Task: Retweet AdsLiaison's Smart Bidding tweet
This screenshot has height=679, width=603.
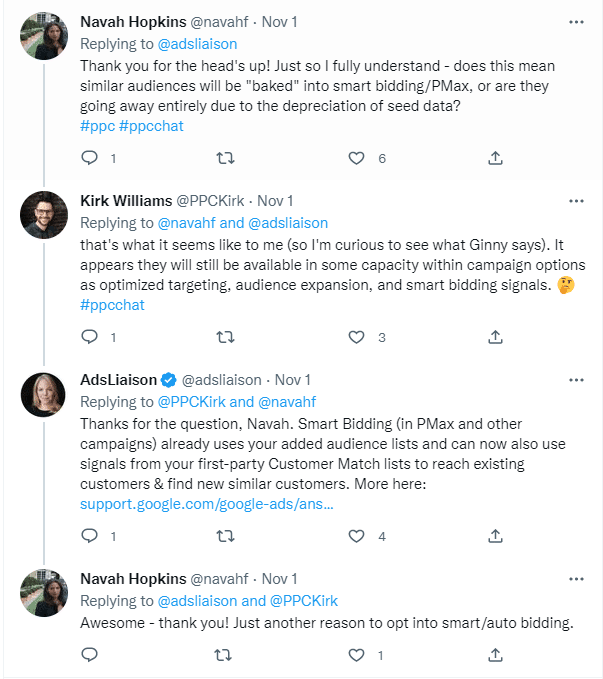Action: tap(225, 536)
